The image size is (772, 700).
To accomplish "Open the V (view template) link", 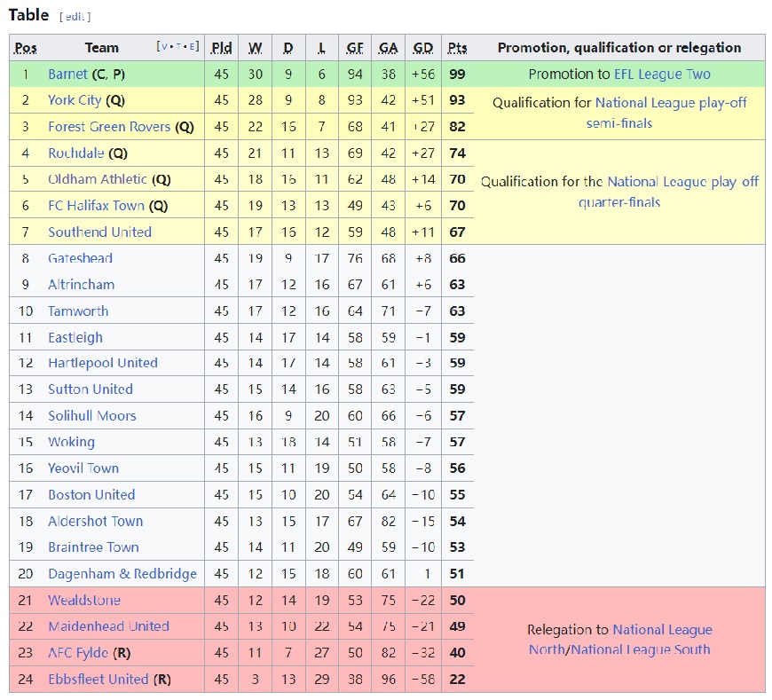I will [164, 47].
